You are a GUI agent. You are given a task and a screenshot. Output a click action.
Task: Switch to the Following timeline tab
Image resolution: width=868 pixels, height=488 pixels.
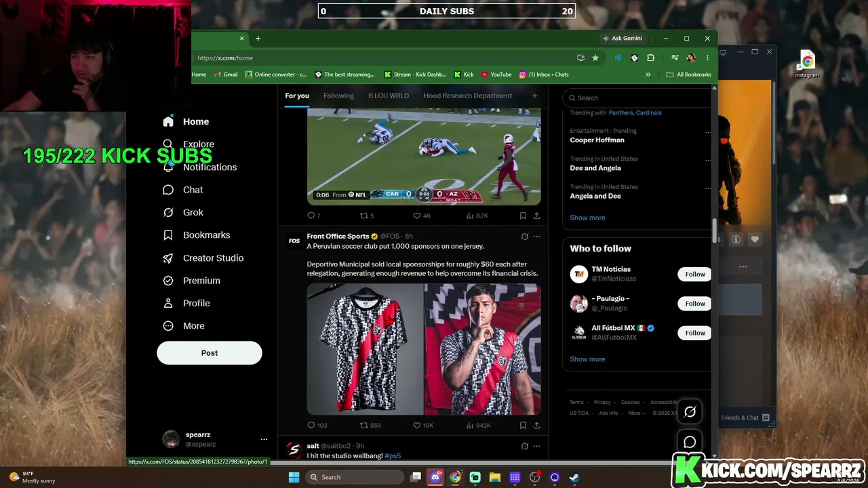339,96
